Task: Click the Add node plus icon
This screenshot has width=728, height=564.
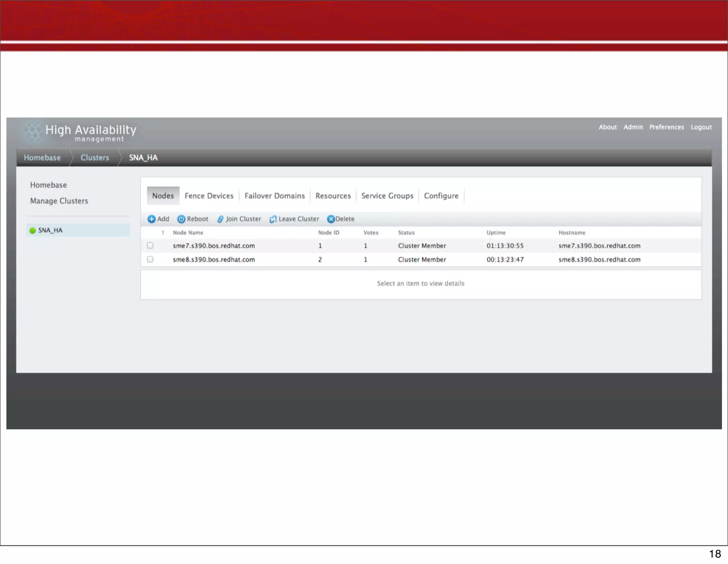Action: click(x=151, y=219)
